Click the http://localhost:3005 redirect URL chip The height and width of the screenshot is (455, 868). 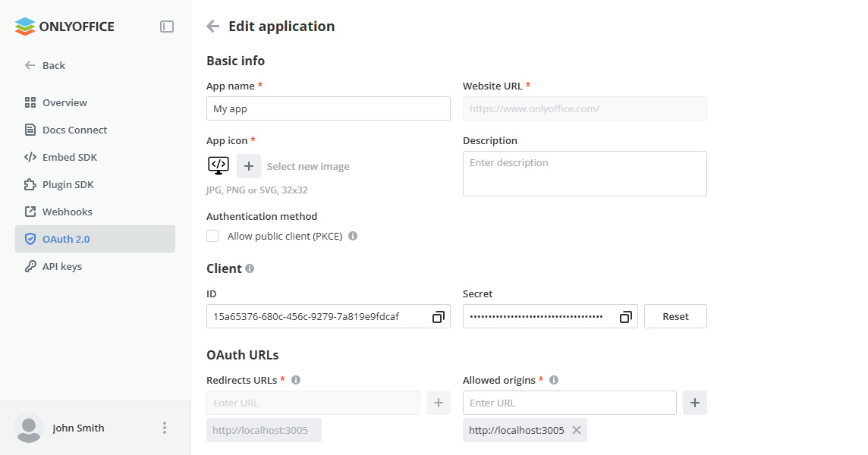click(x=264, y=430)
